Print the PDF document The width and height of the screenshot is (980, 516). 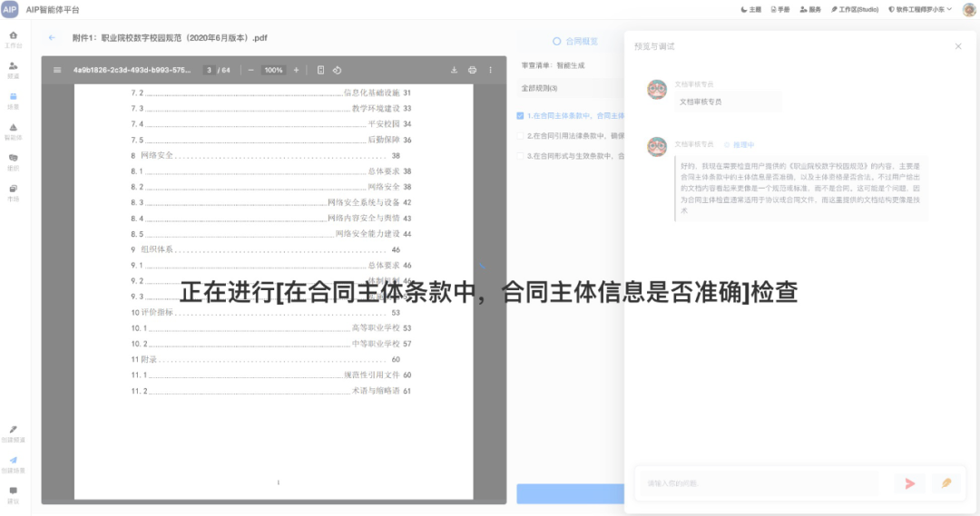coord(472,70)
